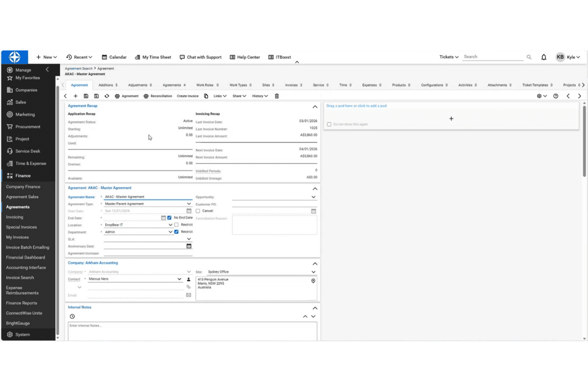This screenshot has height=392, width=588.
Task: Open My Time Sheet
Action: click(x=153, y=57)
